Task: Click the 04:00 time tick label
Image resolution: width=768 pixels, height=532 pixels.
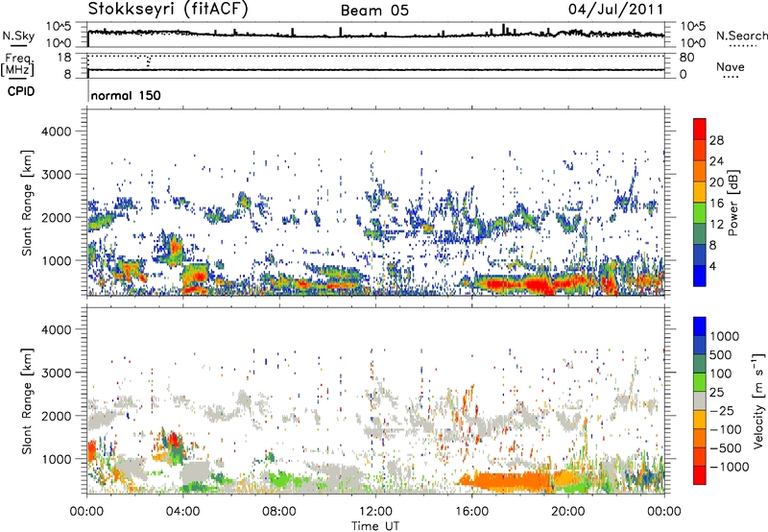Action: [182, 512]
